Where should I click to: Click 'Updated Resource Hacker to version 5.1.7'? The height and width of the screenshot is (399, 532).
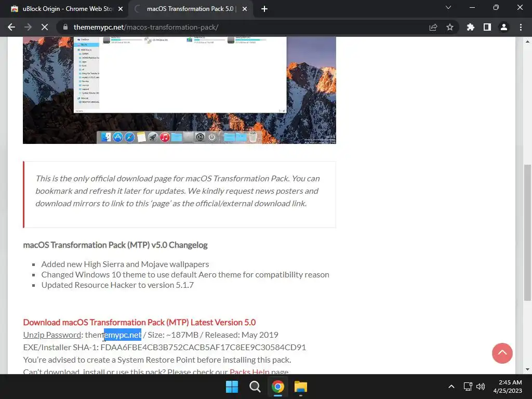(117, 285)
